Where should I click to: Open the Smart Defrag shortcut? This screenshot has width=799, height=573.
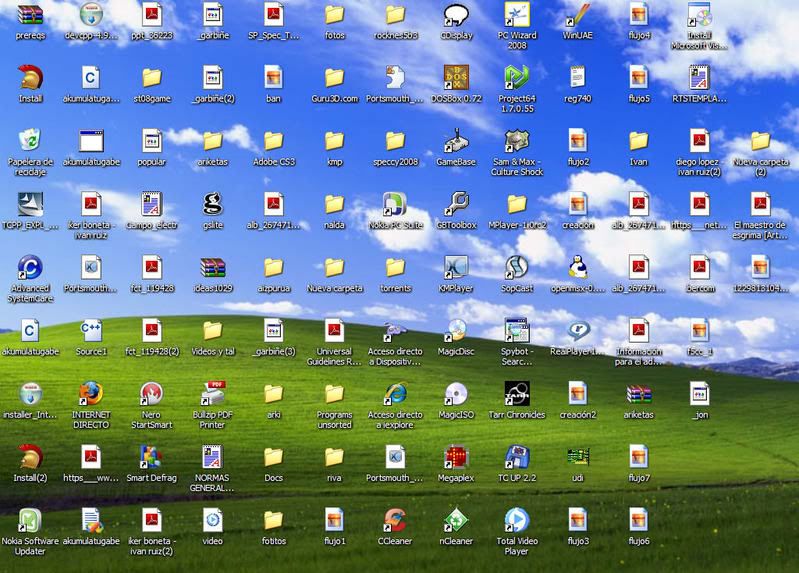pyautogui.click(x=151, y=457)
